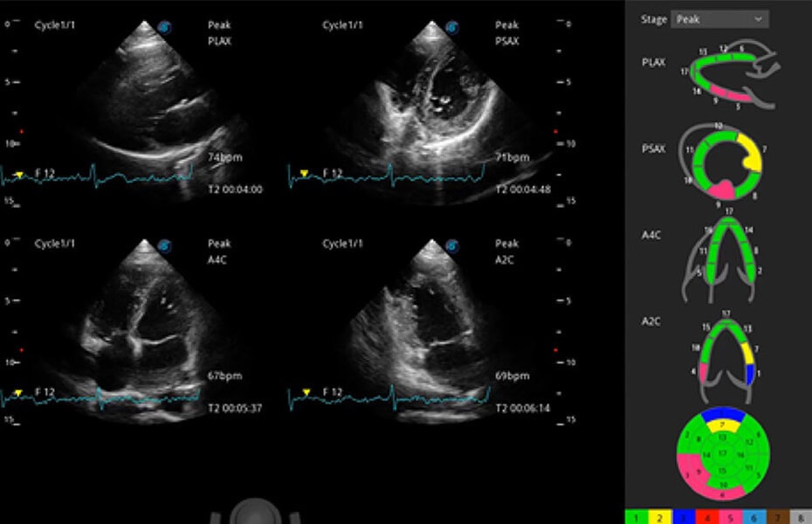Pick pink score 5 color swatch
Viewport: 812px width, 524px height.
(730, 518)
